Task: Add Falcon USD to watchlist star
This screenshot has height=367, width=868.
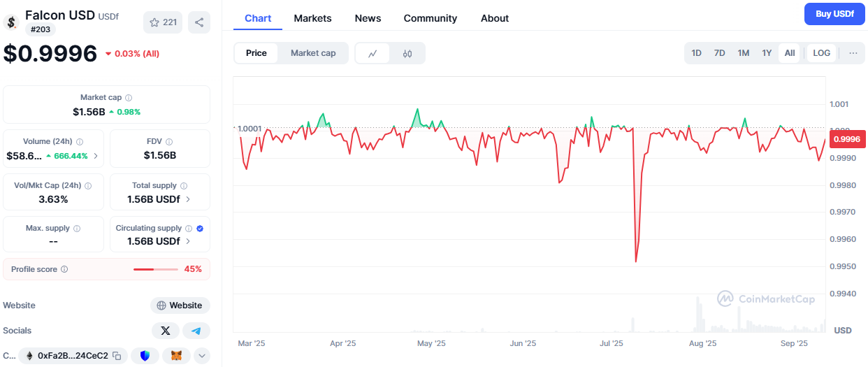Action: 154,22
